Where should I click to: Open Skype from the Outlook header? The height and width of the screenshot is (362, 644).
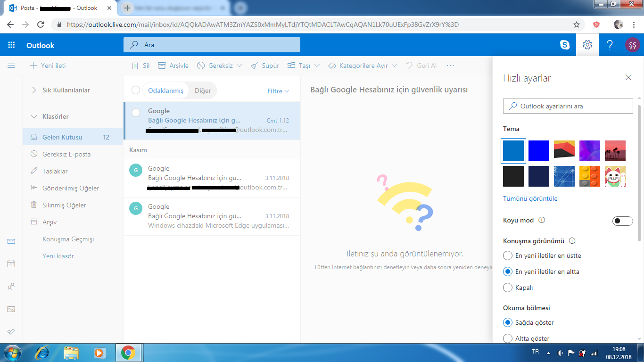565,45
